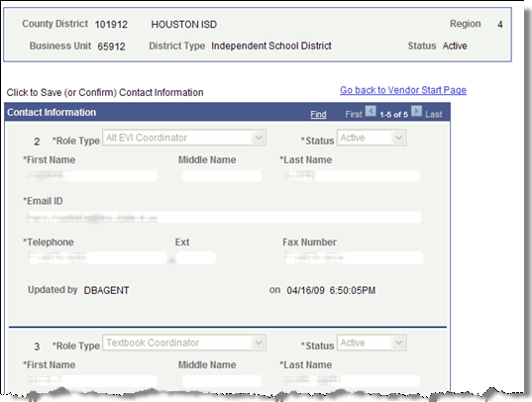Go back to Vendor Start Page

[x=403, y=90]
